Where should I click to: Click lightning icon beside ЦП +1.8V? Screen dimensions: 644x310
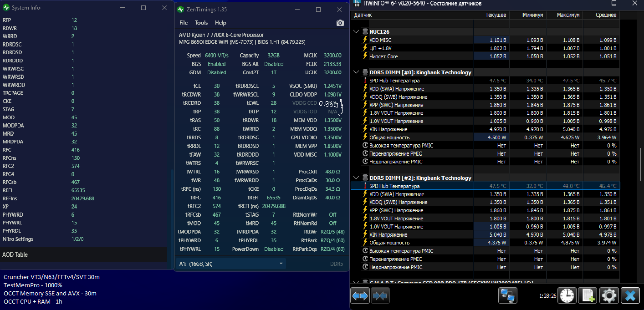point(365,48)
